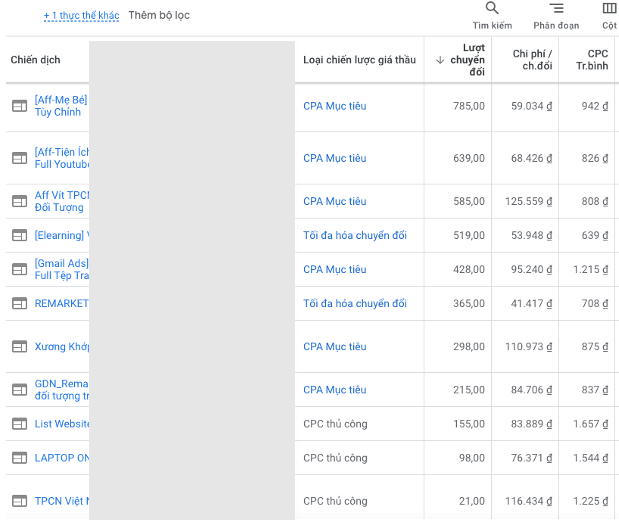
Task: Click the campaign icon for GDN_Rema row
Action: click(19, 390)
